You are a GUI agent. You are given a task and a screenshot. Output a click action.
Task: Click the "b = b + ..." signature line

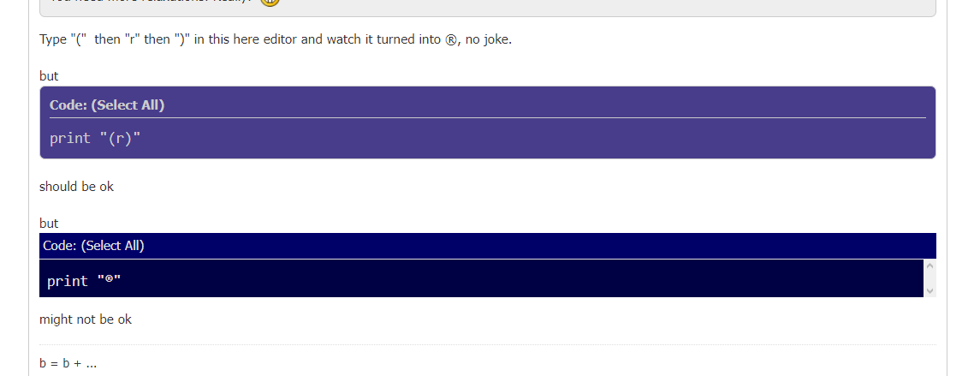click(68, 363)
